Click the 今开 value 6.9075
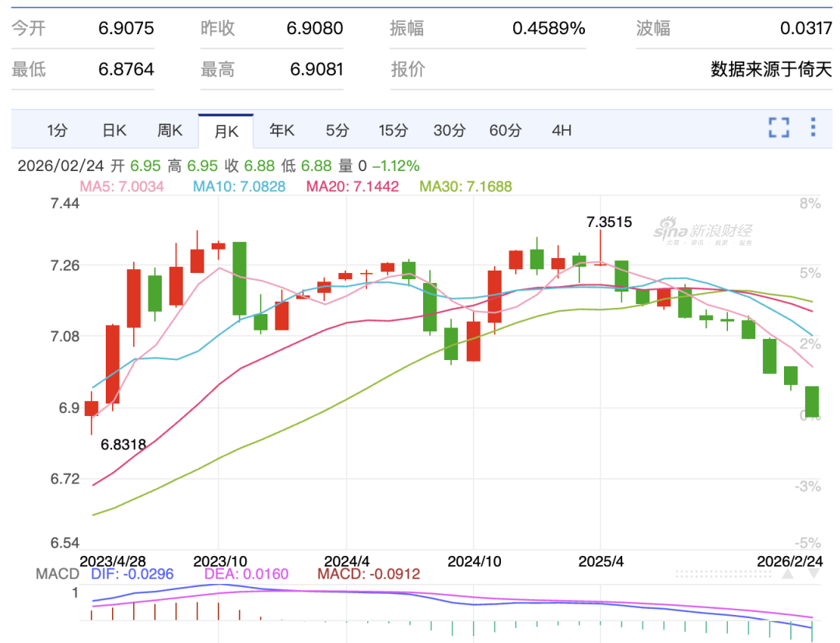The width and height of the screenshot is (840, 643). pyautogui.click(x=126, y=28)
